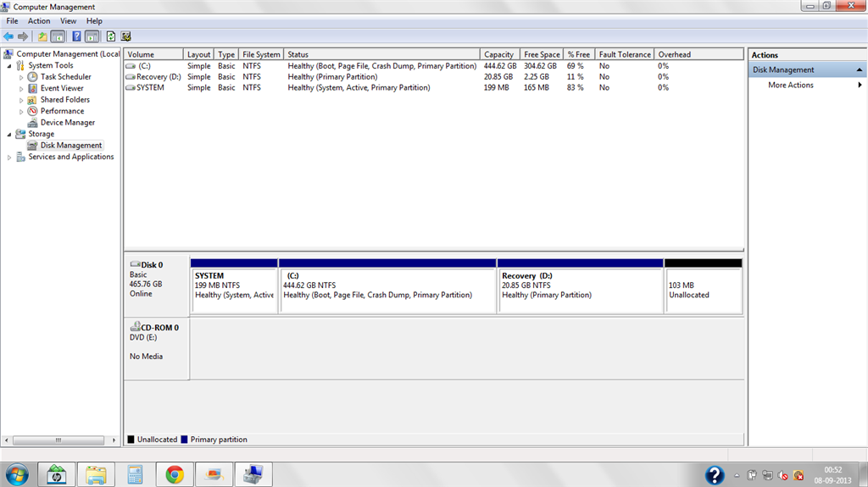868x487 pixels.
Task: Expand the Event Viewer node
Action: 21,89
